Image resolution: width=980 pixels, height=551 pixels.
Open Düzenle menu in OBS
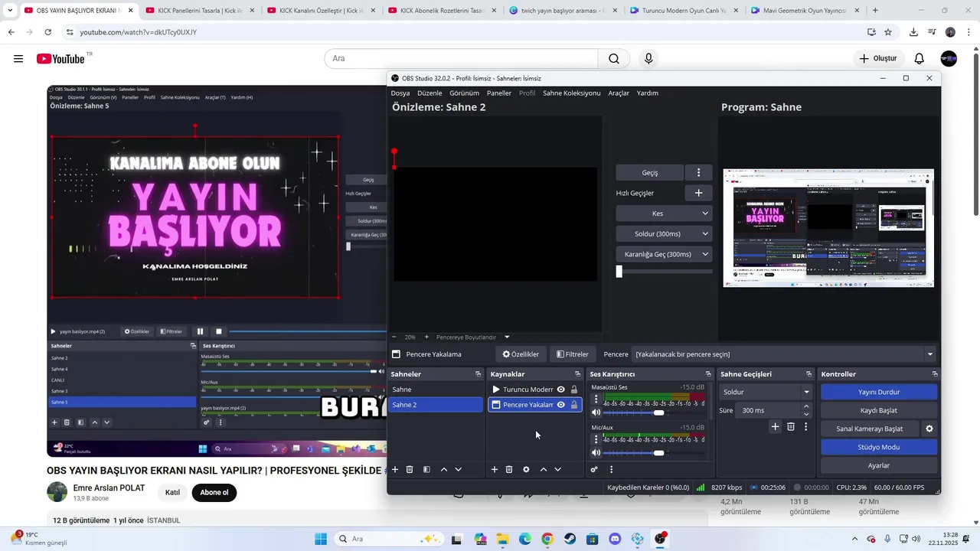430,93
